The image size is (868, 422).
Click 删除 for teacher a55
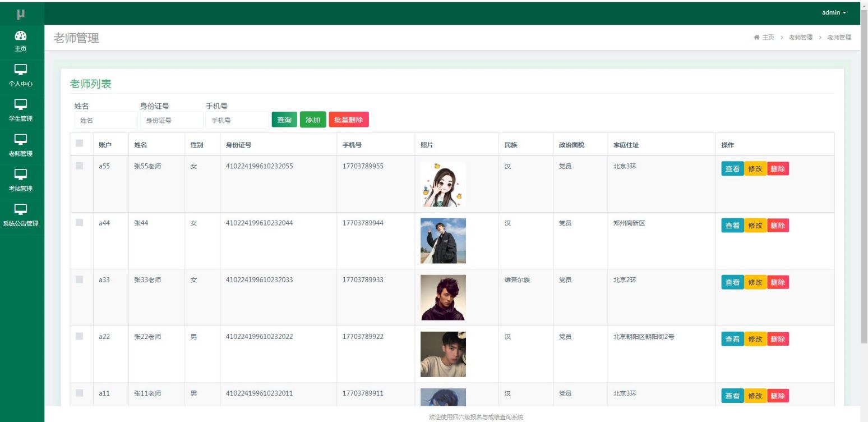tap(778, 169)
